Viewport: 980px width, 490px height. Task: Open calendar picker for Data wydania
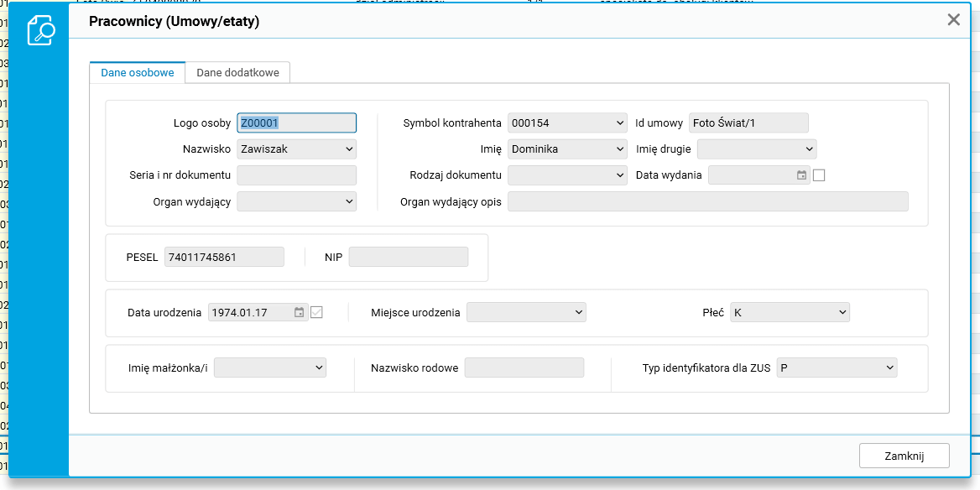click(801, 175)
